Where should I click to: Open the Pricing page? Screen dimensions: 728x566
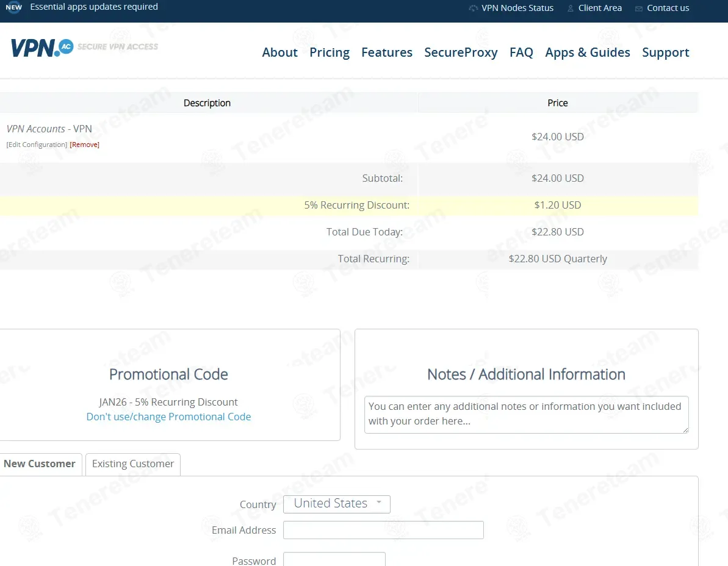tap(329, 52)
